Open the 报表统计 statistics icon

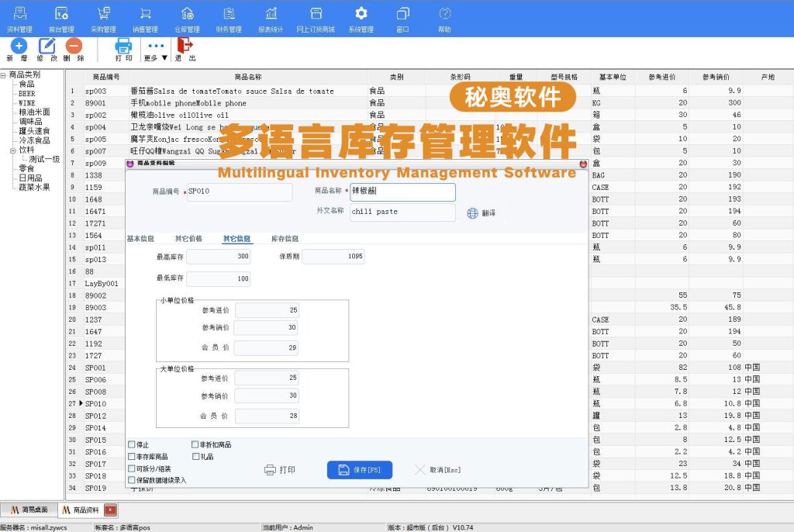pyautogui.click(x=271, y=17)
